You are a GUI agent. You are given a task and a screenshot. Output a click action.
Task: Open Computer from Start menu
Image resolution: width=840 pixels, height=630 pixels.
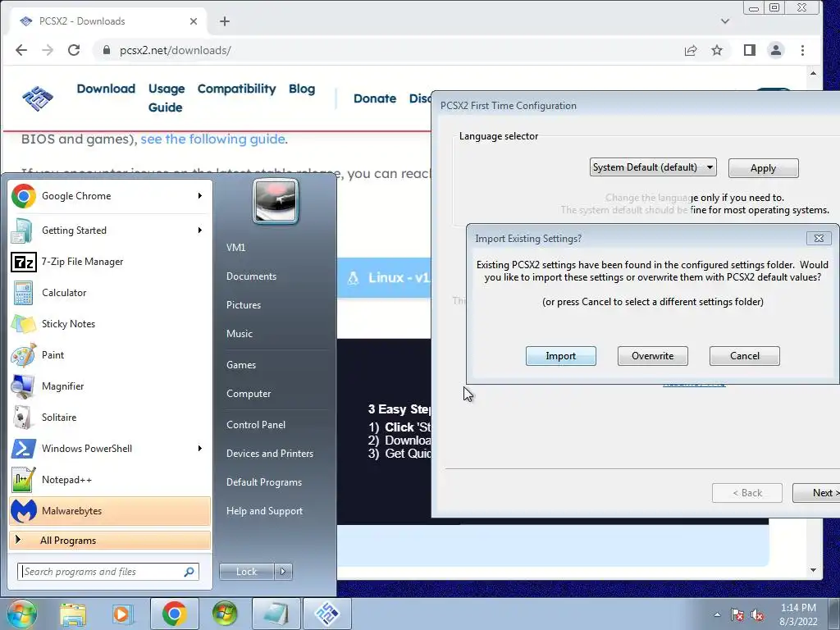[249, 394]
